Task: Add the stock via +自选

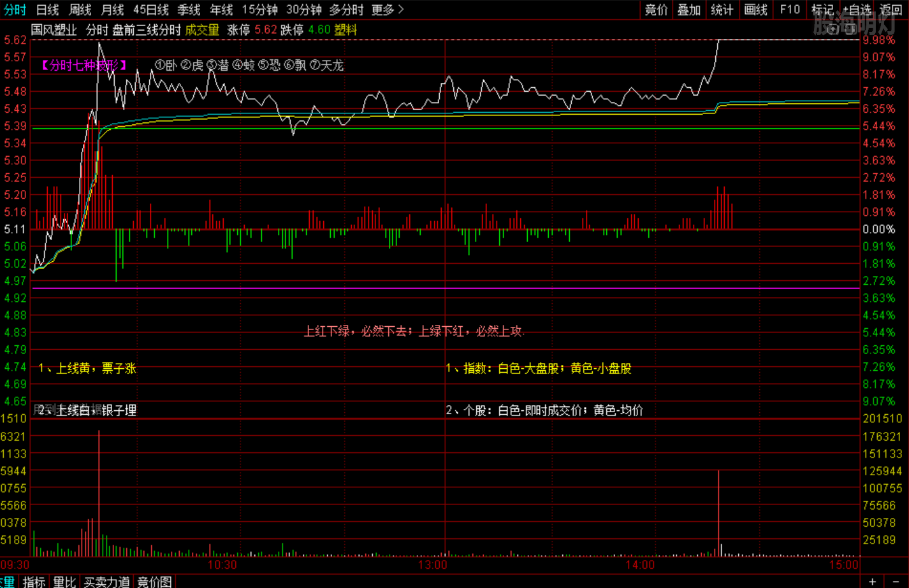Action: (857, 10)
